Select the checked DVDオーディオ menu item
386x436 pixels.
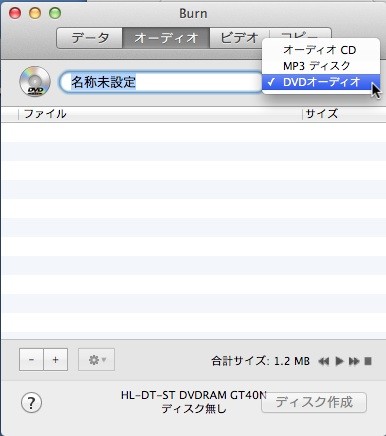tap(320, 82)
